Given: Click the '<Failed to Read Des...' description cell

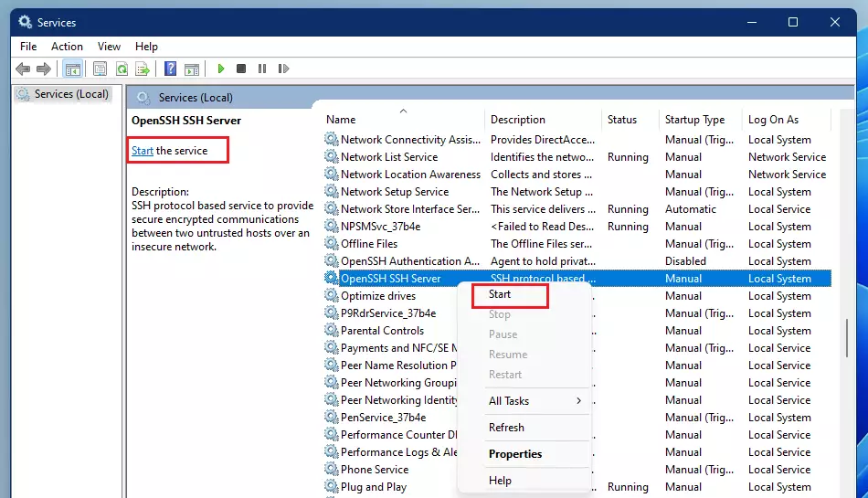Looking at the screenshot, I should (542, 227).
